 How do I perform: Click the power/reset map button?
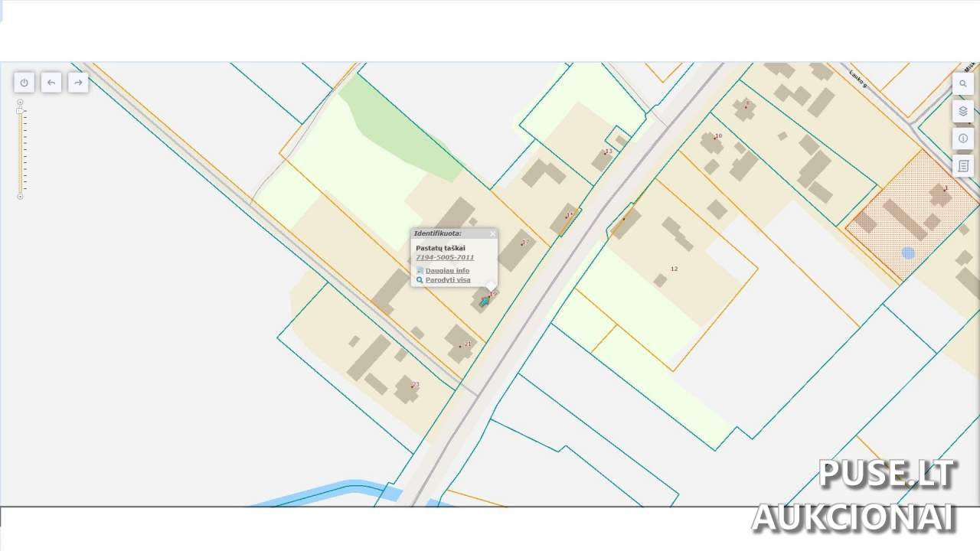pos(24,83)
